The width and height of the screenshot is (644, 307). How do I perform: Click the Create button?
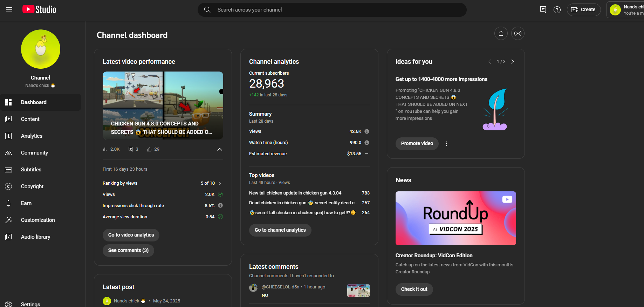[584, 10]
